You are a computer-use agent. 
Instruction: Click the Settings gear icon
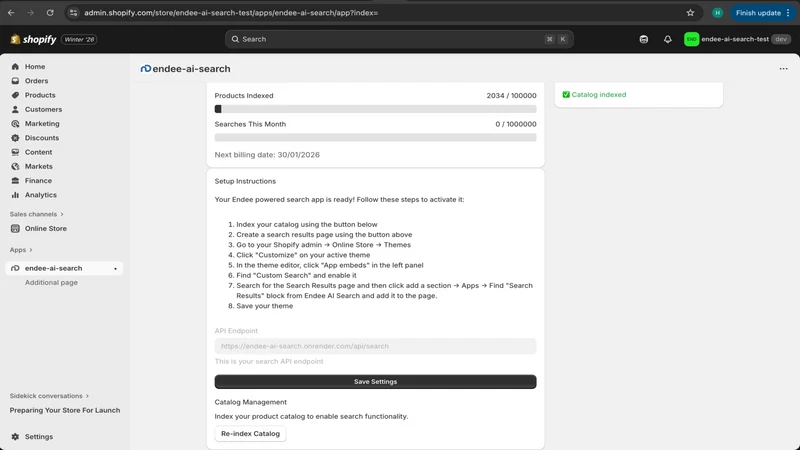15,437
